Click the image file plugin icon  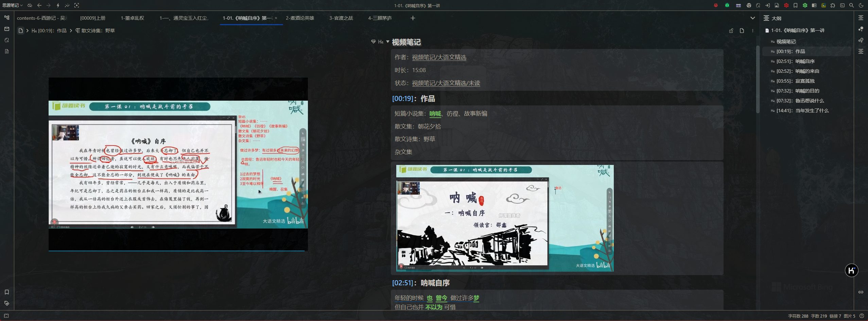click(x=777, y=5)
